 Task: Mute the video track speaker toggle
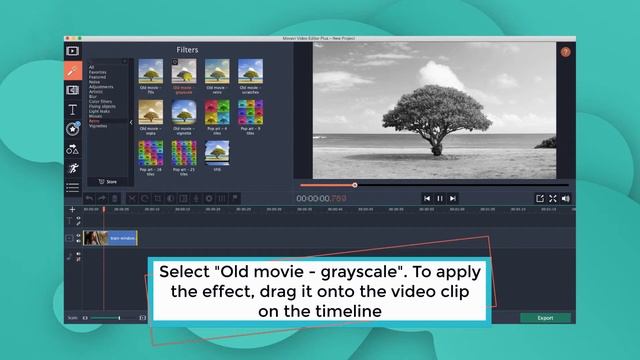point(78,241)
